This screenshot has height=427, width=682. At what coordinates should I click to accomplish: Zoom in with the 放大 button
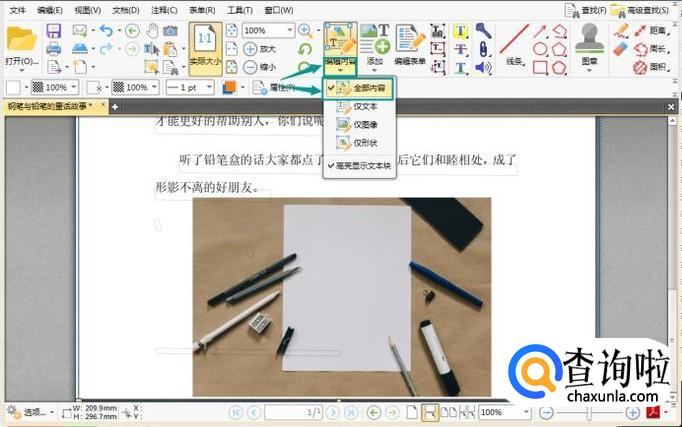coord(259,49)
